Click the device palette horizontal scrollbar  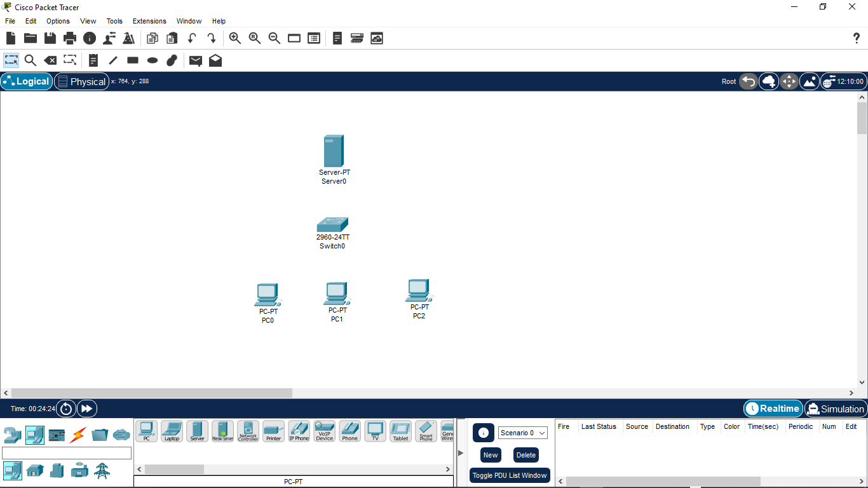tap(174, 469)
